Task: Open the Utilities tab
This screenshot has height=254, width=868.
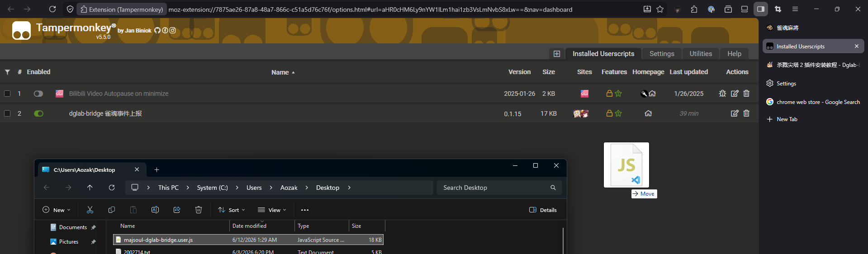Action: (x=701, y=54)
